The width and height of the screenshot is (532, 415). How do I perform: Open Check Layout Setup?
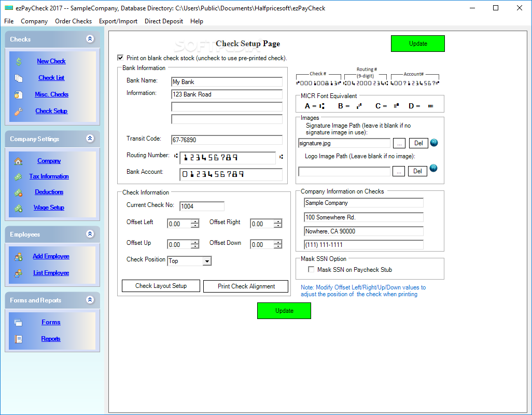[161, 286]
